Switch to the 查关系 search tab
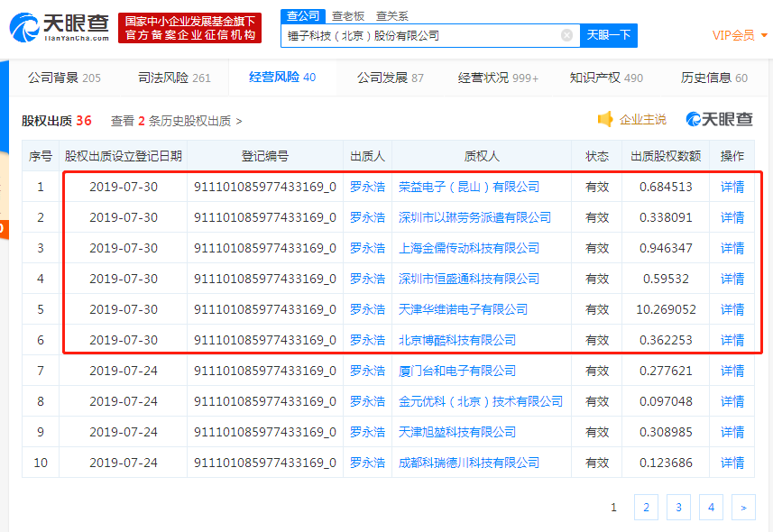773x532 pixels. pyautogui.click(x=392, y=16)
